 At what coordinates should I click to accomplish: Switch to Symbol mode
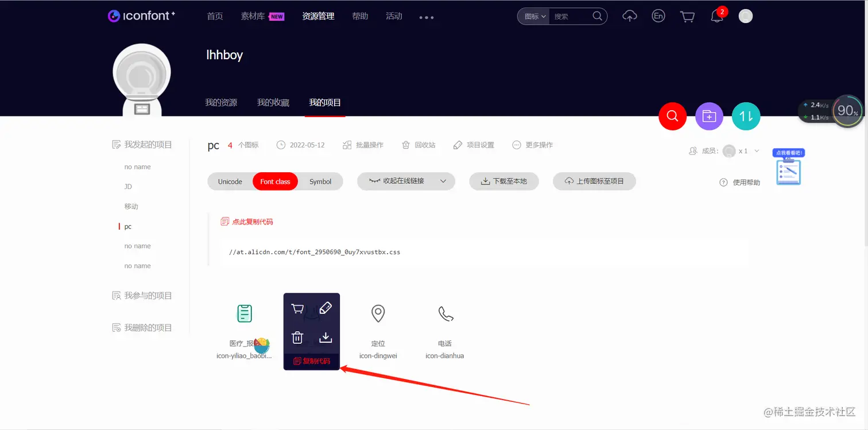click(320, 181)
